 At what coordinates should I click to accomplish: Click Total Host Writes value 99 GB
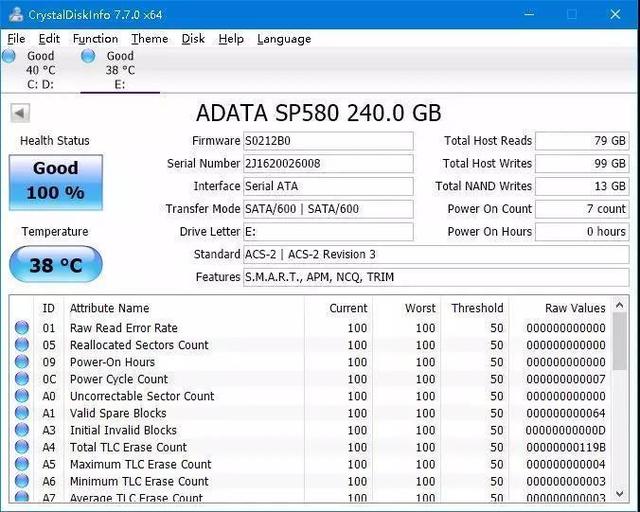coord(582,164)
